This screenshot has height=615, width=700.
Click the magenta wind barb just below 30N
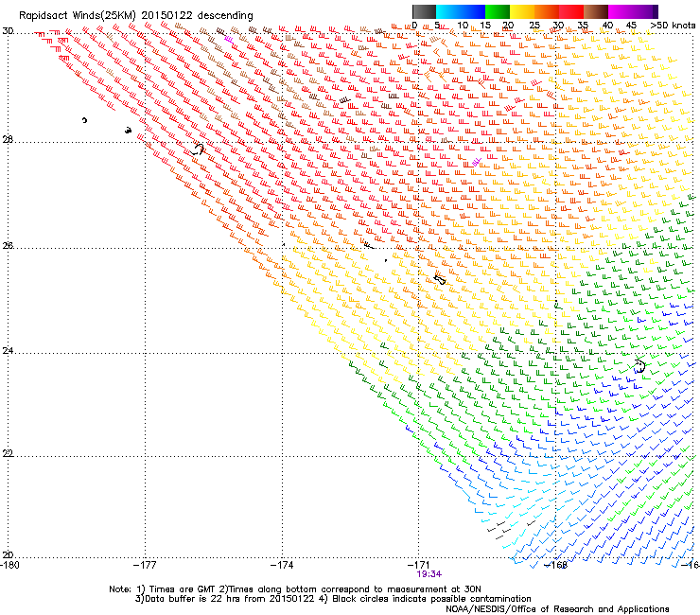[229, 40]
